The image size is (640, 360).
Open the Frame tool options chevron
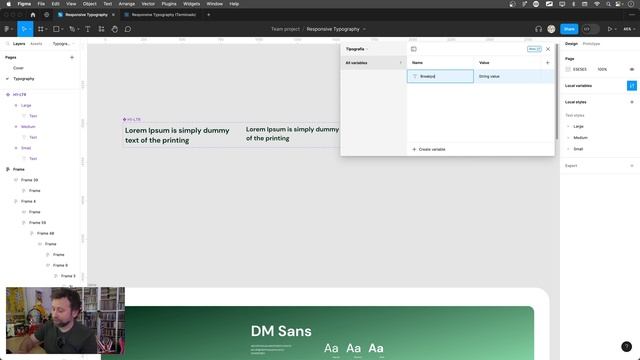click(x=46, y=29)
